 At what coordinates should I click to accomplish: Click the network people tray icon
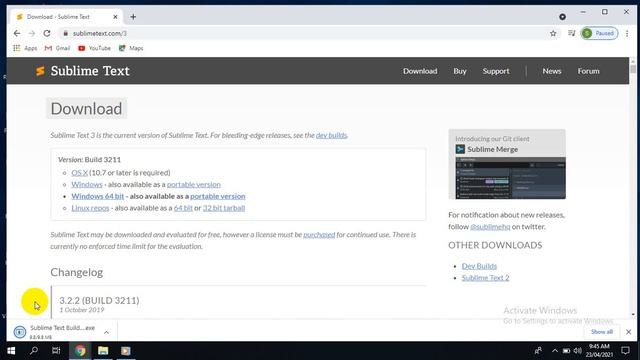(x=538, y=351)
